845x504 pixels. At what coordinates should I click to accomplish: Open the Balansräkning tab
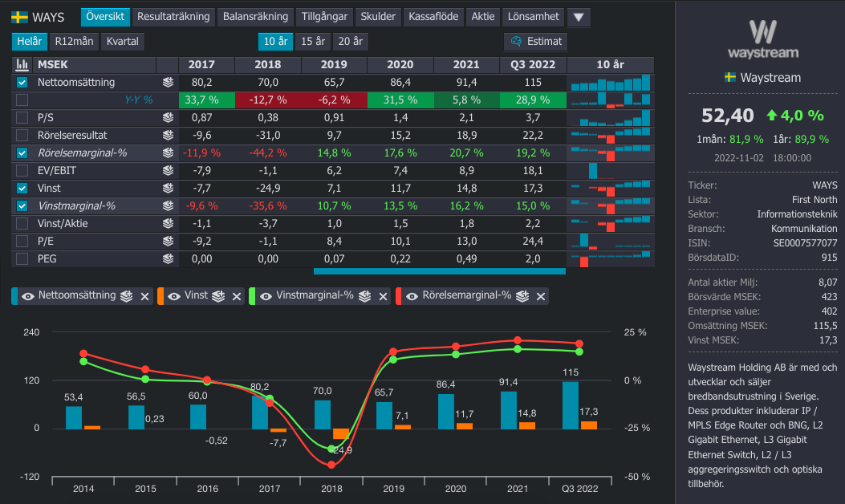click(255, 17)
